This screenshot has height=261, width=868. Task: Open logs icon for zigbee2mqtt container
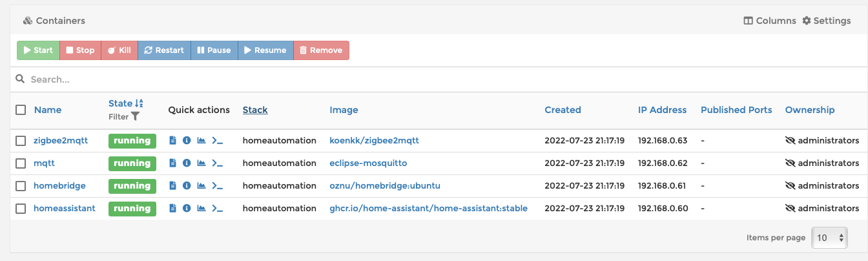click(172, 140)
